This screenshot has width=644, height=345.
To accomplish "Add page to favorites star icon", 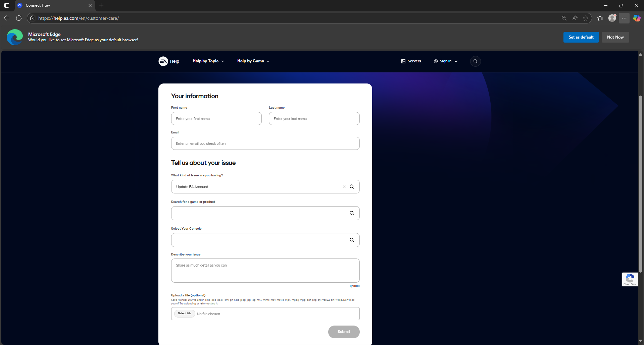I will (x=586, y=18).
